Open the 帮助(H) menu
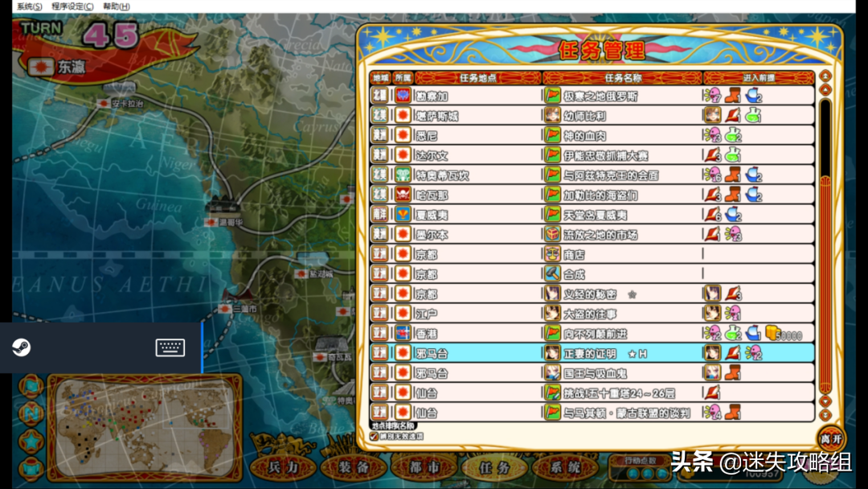The image size is (868, 489). pyautogui.click(x=117, y=6)
